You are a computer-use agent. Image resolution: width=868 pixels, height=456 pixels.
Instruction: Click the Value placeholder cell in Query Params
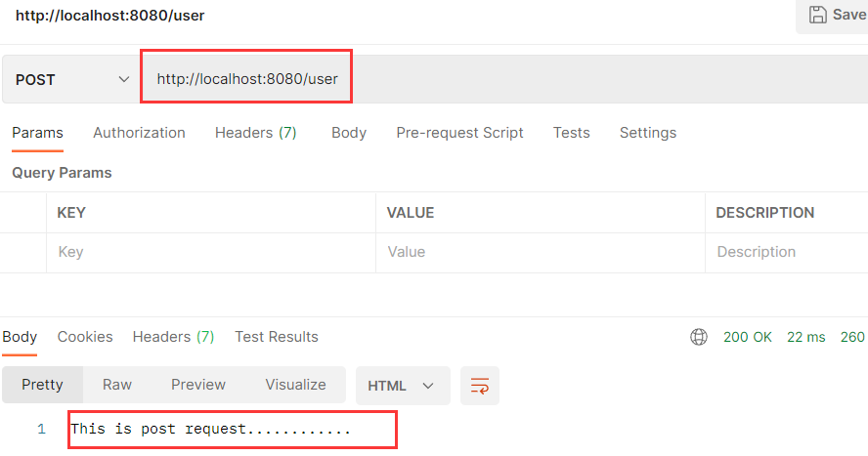coord(540,252)
